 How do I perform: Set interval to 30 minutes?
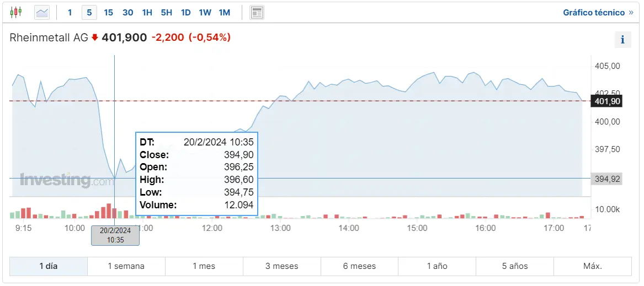127,12
